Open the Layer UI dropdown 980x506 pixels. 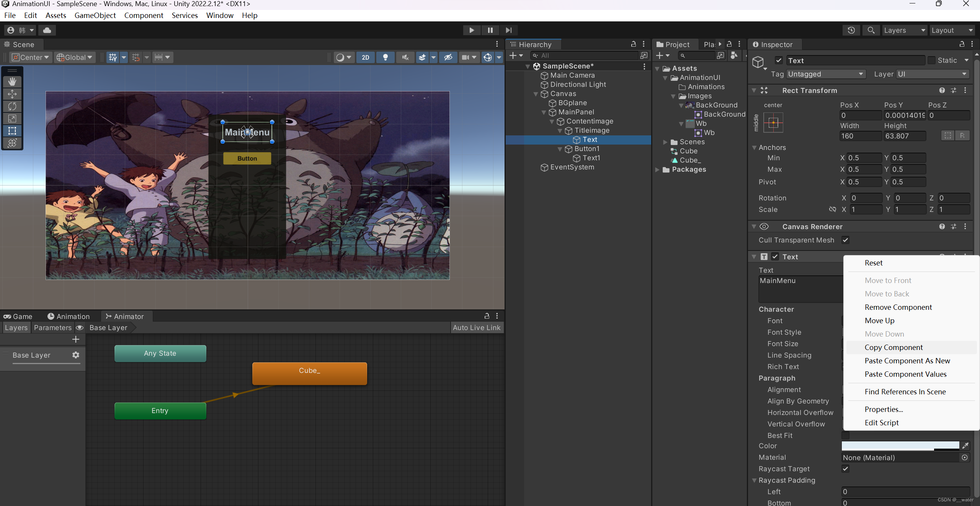933,74
